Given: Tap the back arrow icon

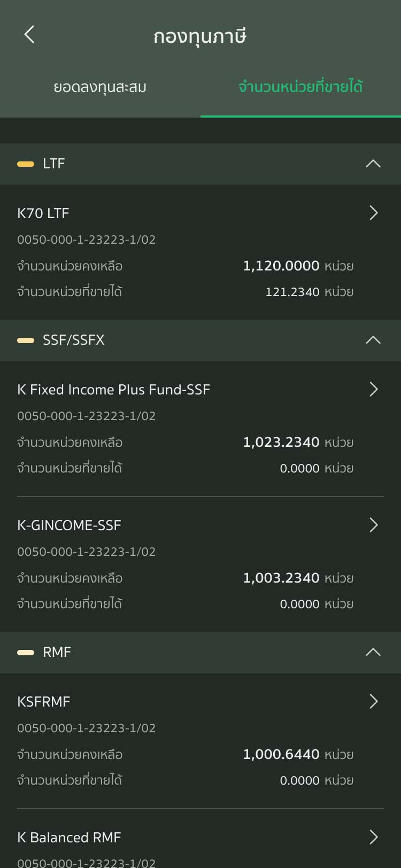Looking at the screenshot, I should 29,35.
